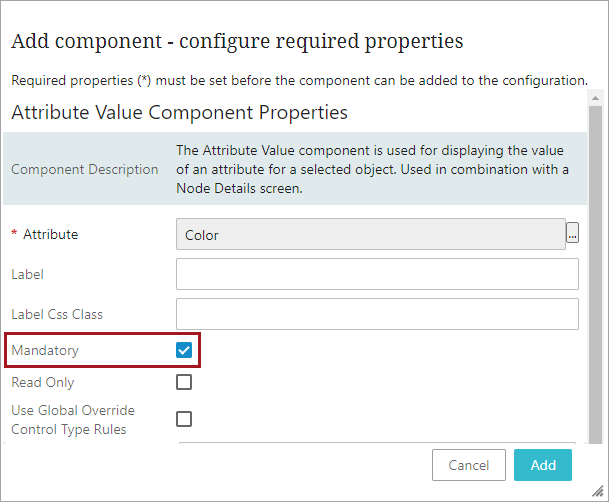The width and height of the screenshot is (609, 502).
Task: Click the Attribute Value Component Properties heading
Action: click(x=179, y=112)
